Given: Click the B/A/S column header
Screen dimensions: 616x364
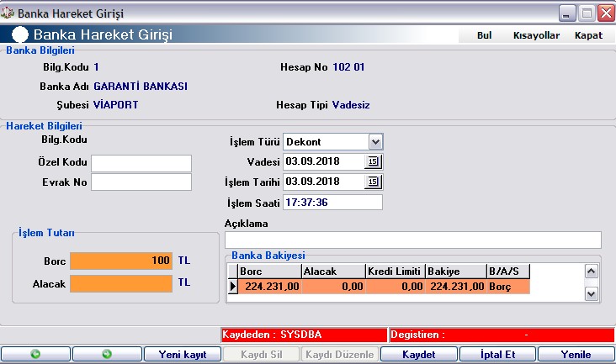Looking at the screenshot, I should (508, 272).
